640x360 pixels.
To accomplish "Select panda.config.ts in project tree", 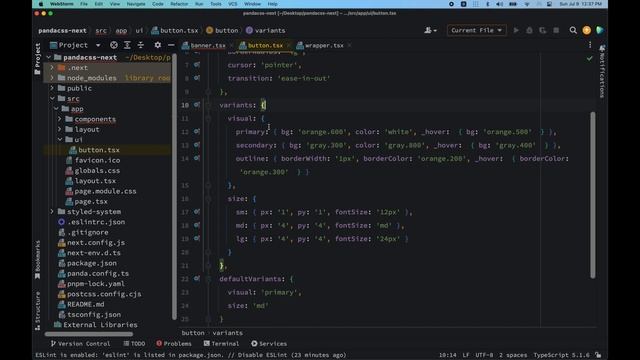I will [98, 273].
